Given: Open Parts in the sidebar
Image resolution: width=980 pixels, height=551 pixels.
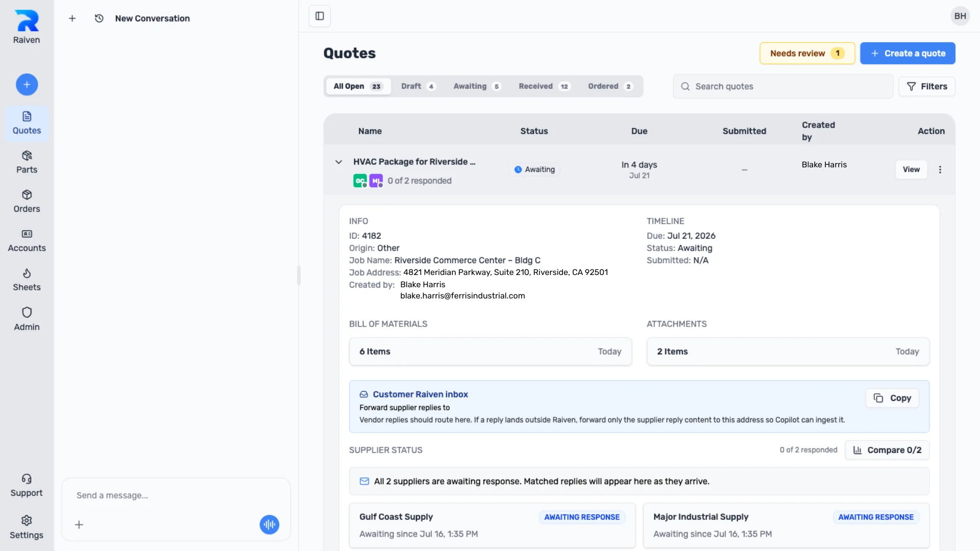Looking at the screenshot, I should click(x=27, y=162).
